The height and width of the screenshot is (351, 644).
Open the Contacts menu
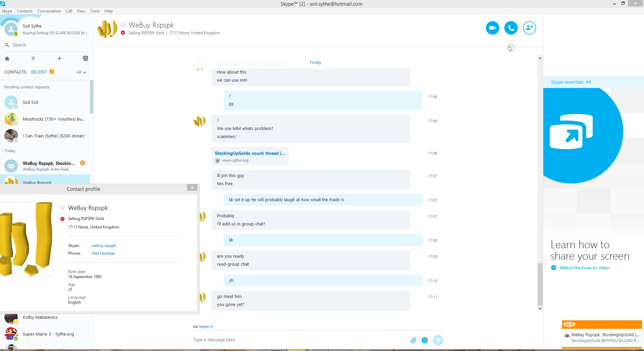pos(25,11)
